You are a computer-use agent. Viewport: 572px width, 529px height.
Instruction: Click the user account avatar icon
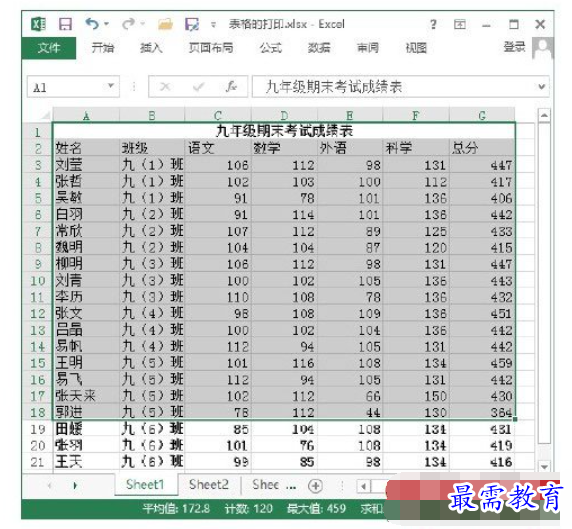(543, 48)
